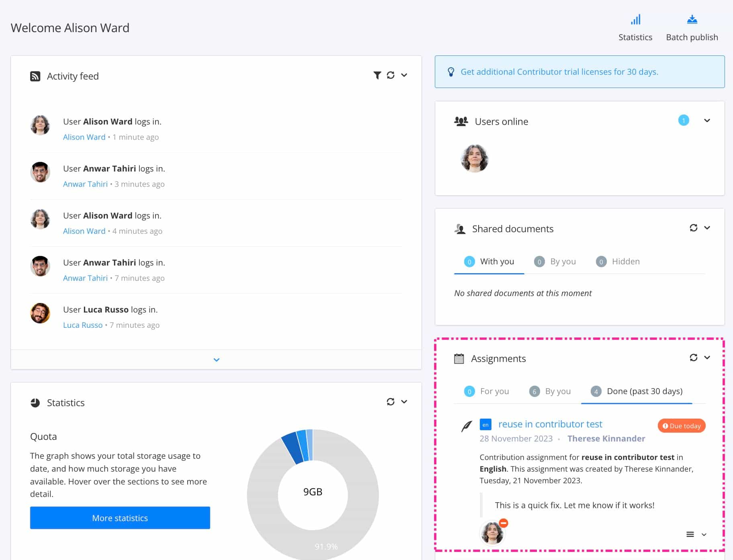
Task: Refresh the Statistics panel
Action: 391,402
